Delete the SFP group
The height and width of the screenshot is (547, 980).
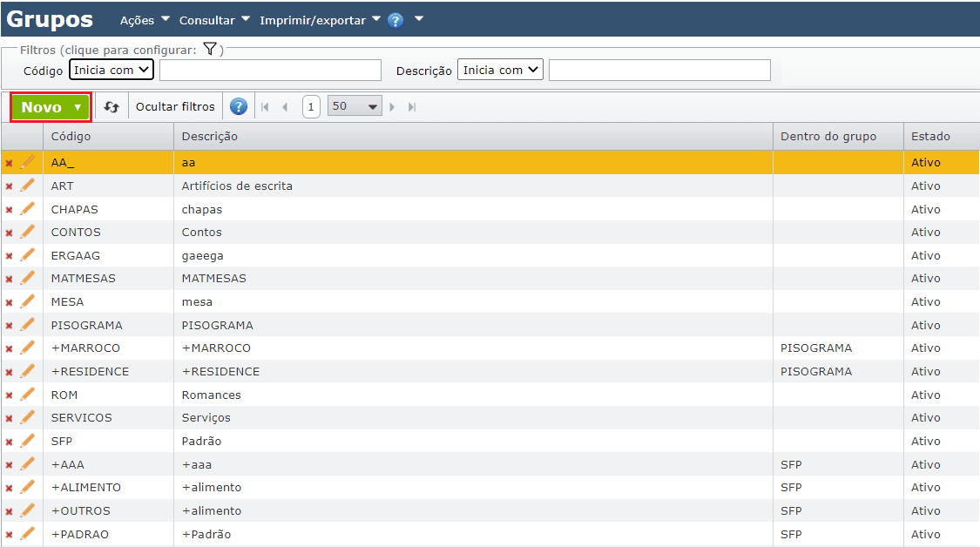[x=10, y=441]
